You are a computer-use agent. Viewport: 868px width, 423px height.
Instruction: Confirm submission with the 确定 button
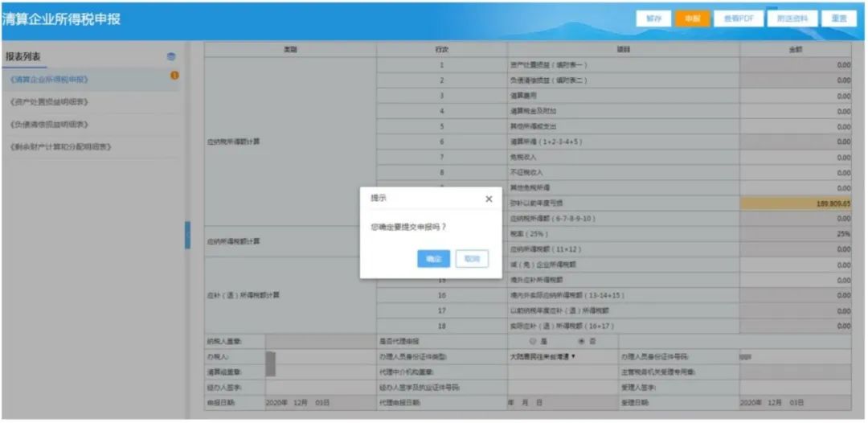pyautogui.click(x=433, y=259)
